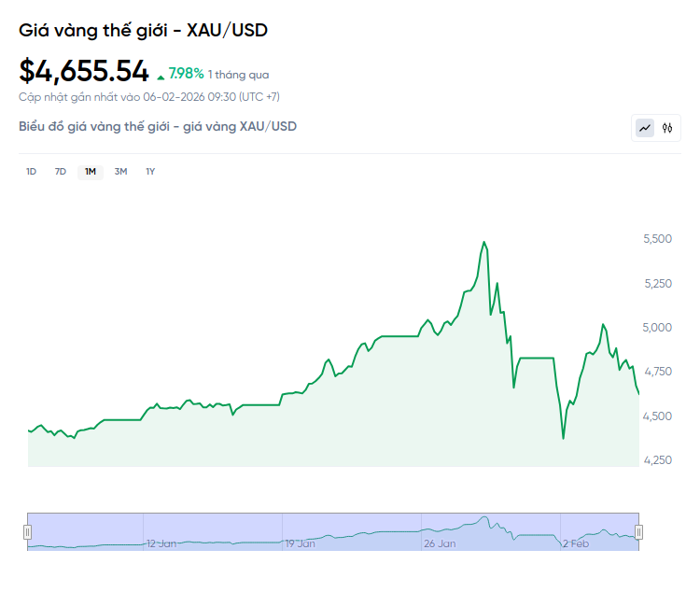The image size is (700, 592).
Task: Click the 26 Jan navigator date marker
Action: click(x=440, y=543)
